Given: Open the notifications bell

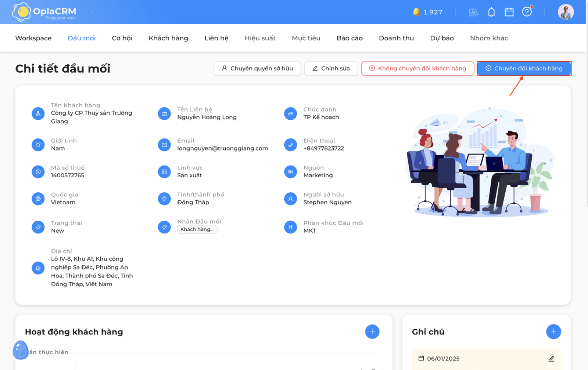Looking at the screenshot, I should [x=491, y=12].
